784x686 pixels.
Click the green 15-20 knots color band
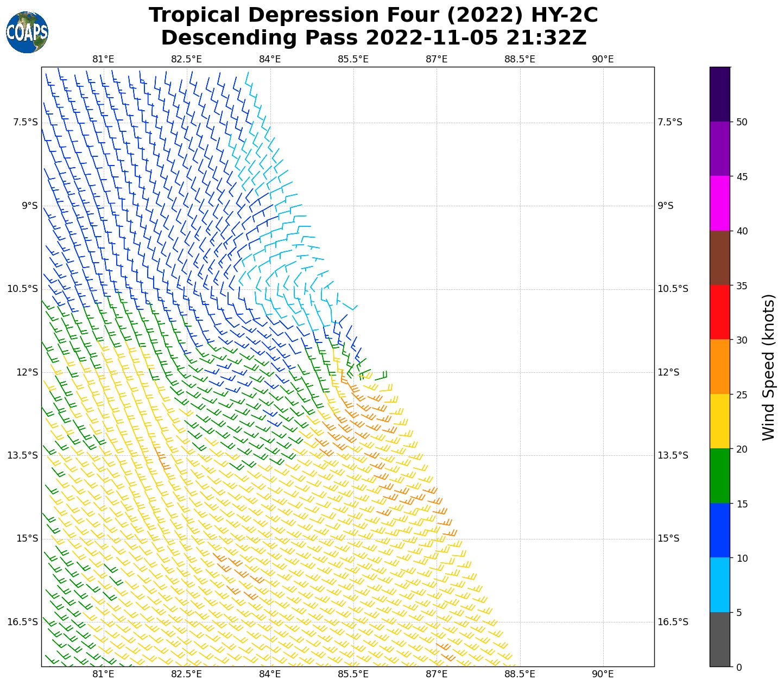click(x=720, y=475)
